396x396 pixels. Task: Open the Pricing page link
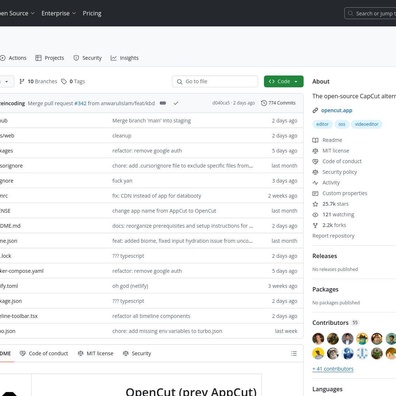point(92,13)
